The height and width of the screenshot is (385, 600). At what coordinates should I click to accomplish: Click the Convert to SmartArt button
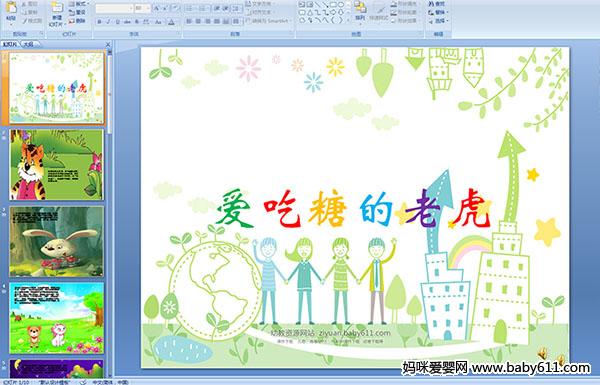coord(269,21)
